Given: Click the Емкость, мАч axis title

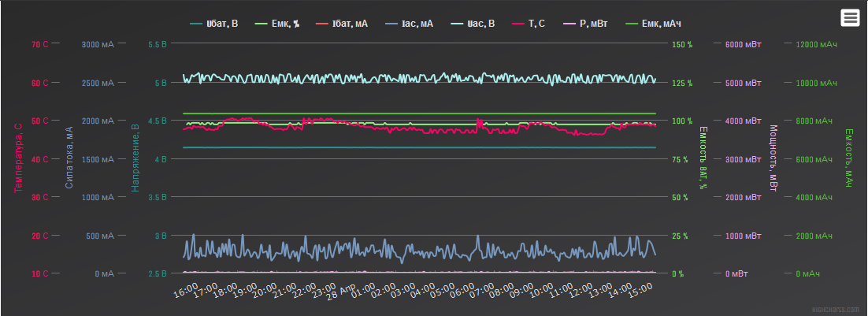Looking at the screenshot, I should (850, 158).
